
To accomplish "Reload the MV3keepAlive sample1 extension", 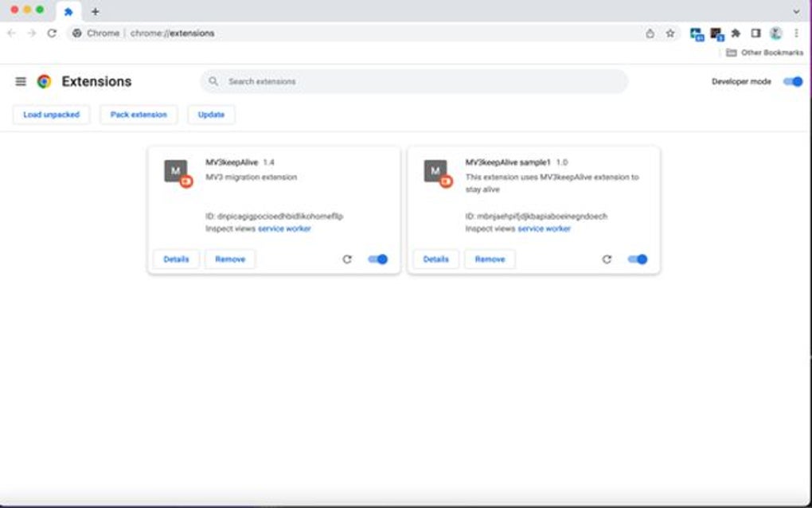I will [x=608, y=259].
